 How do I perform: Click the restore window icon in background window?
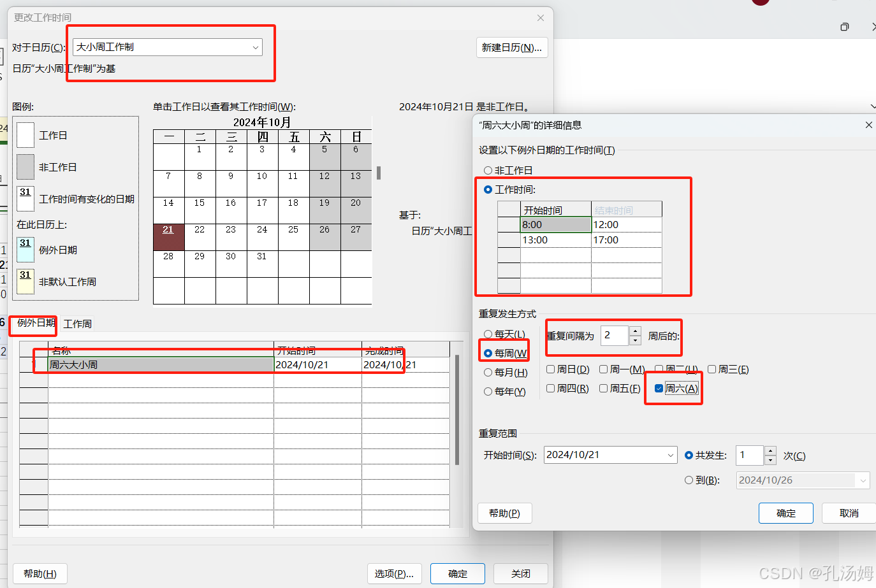(845, 27)
